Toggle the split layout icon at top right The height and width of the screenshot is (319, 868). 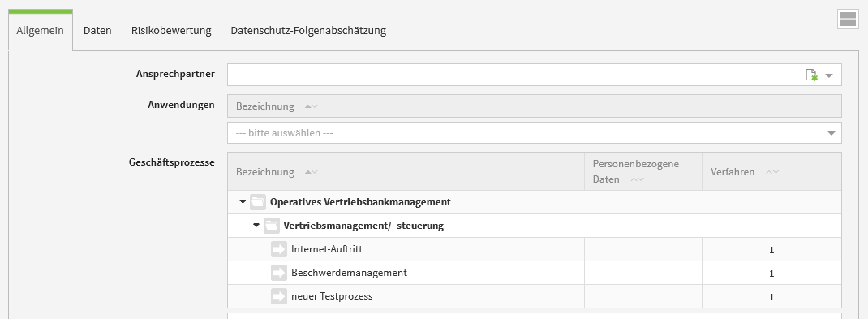[x=848, y=19]
